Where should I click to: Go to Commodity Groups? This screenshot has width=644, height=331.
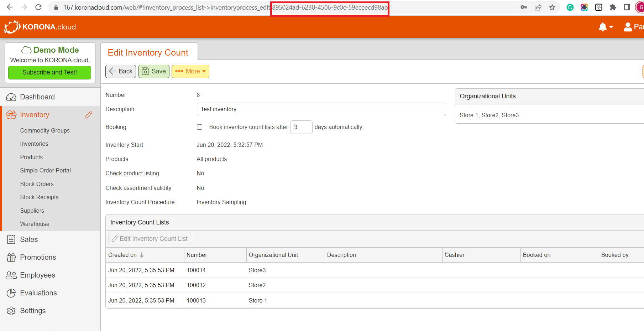pos(45,130)
